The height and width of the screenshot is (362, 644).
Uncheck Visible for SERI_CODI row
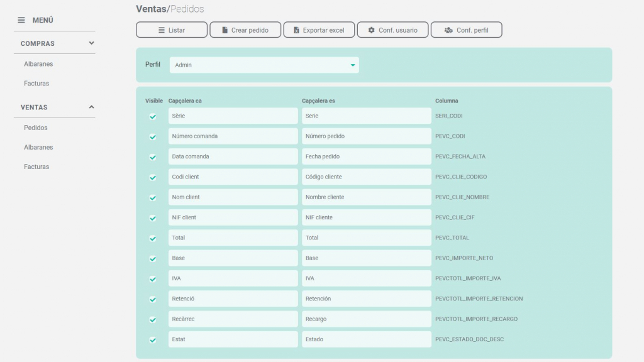[153, 116]
